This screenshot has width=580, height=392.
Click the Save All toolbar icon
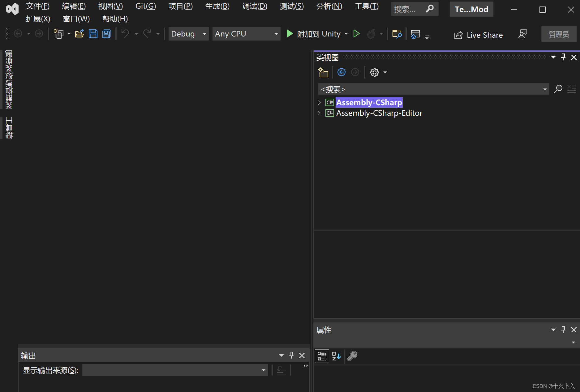[106, 34]
